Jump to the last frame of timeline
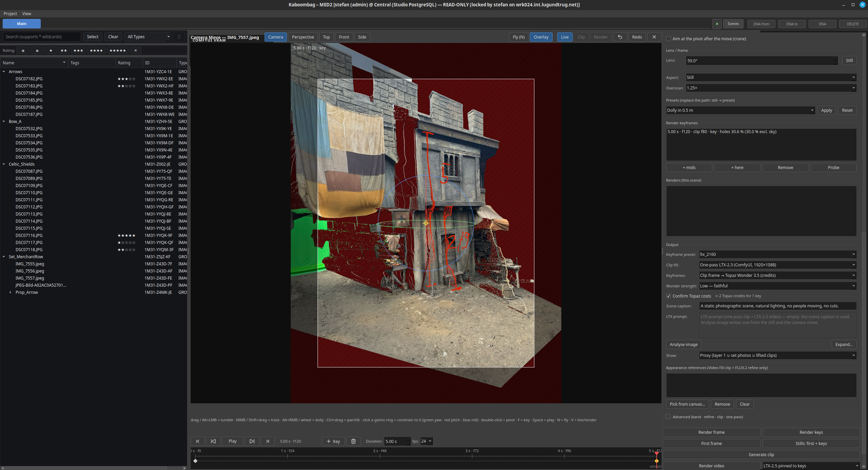This screenshot has width=868, height=470. (x=268, y=441)
